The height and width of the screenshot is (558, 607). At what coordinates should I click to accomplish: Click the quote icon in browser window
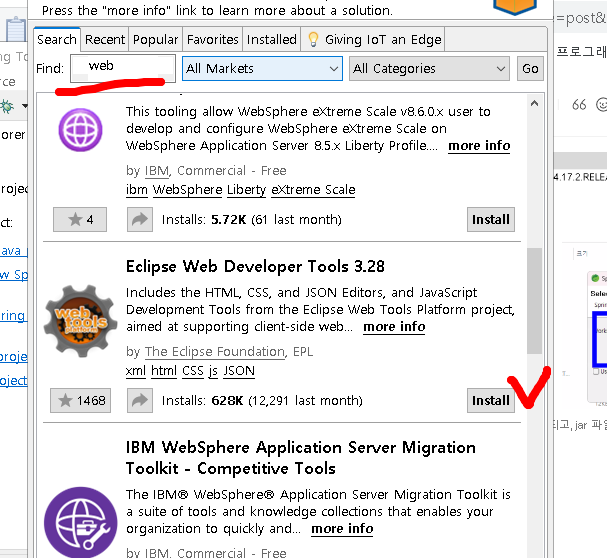pyautogui.click(x=579, y=104)
